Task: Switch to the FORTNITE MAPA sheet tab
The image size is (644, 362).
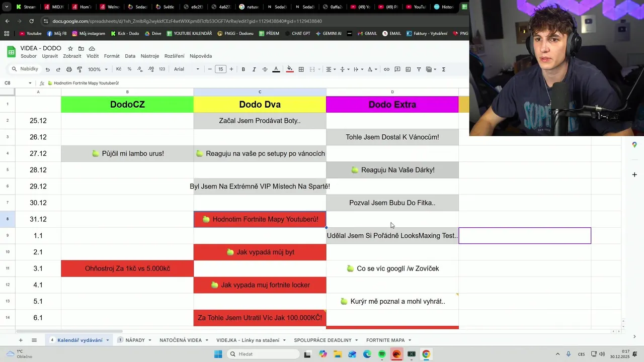Action: 385,340
